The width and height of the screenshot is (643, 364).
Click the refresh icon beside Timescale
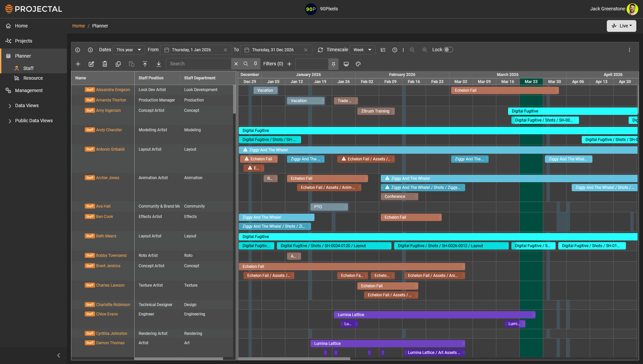[x=320, y=50]
